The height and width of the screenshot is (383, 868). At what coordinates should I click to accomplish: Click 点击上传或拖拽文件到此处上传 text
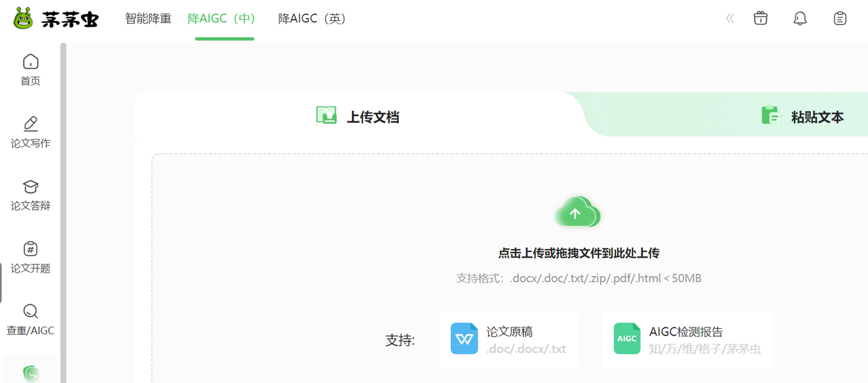579,253
